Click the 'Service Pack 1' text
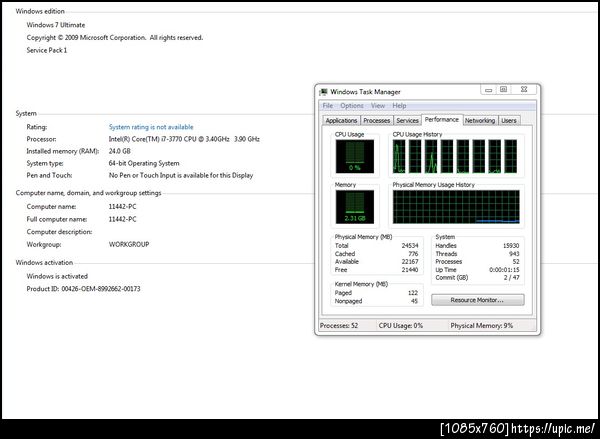 click(47, 50)
